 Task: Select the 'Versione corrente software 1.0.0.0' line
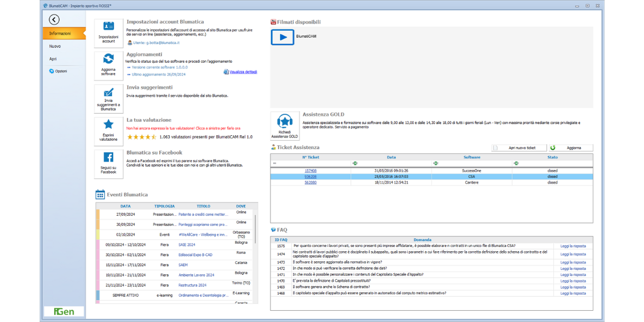159,68
